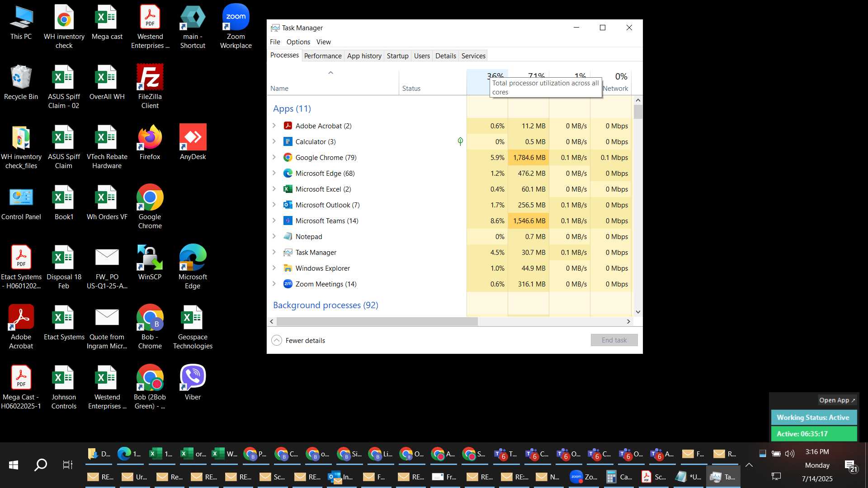The width and height of the screenshot is (868, 488).
Task: Click the horizontal scrollbar right arrow
Action: [x=628, y=321]
